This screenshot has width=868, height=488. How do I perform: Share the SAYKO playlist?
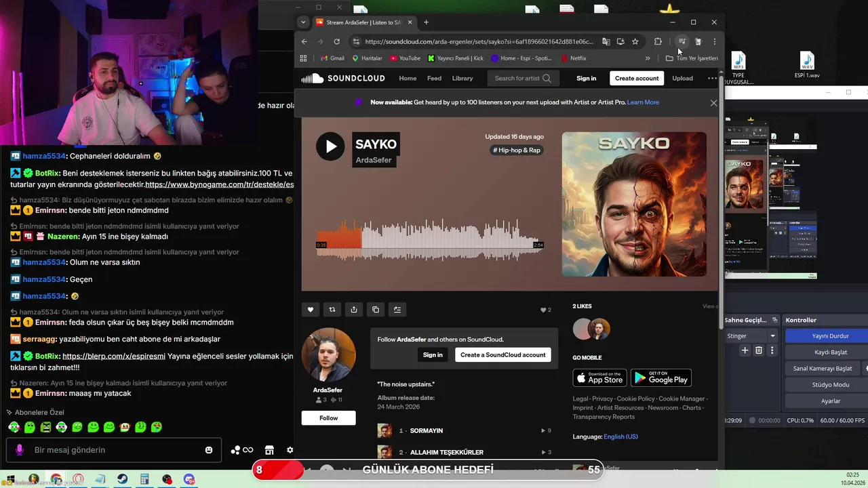[x=354, y=310]
